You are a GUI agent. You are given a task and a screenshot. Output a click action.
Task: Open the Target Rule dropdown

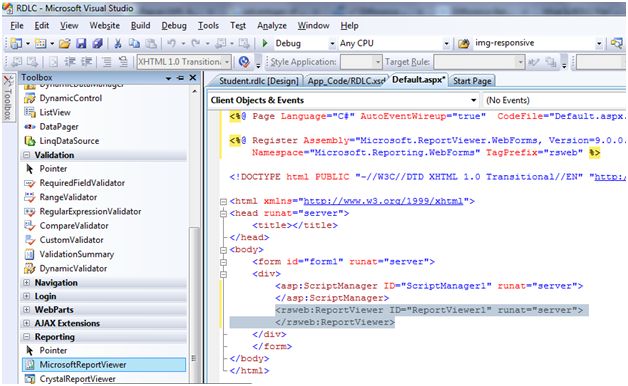[520, 62]
